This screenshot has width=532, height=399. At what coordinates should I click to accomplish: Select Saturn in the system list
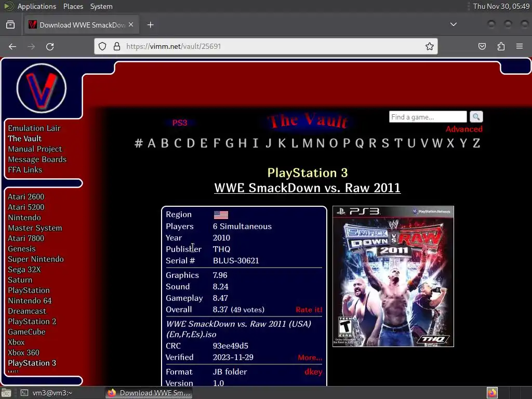(20, 280)
